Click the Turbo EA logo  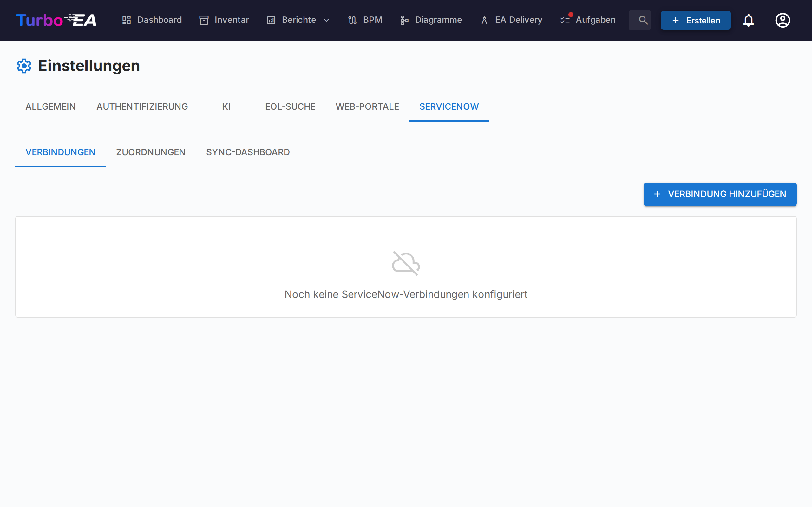point(56,20)
